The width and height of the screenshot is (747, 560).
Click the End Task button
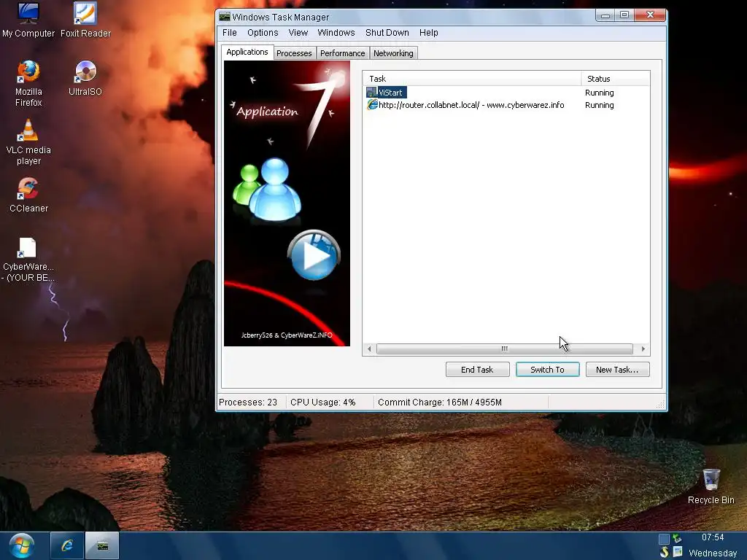pyautogui.click(x=477, y=370)
